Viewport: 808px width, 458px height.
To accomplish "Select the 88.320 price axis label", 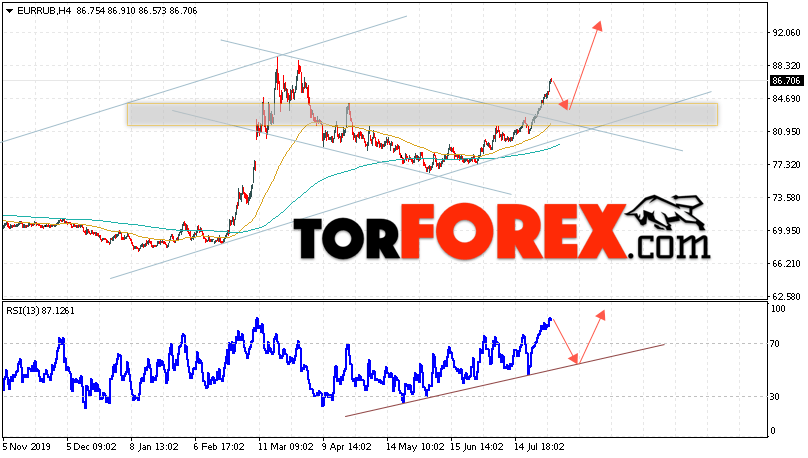I will click(x=786, y=65).
